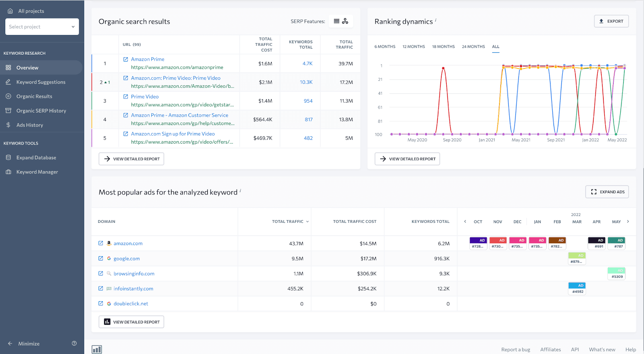This screenshot has height=354, width=644.
Task: Open the Help footer link
Action: pyautogui.click(x=631, y=350)
